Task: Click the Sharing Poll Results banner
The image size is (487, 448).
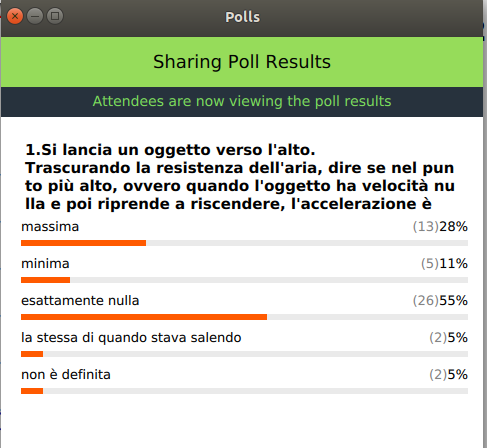Action: (242, 62)
